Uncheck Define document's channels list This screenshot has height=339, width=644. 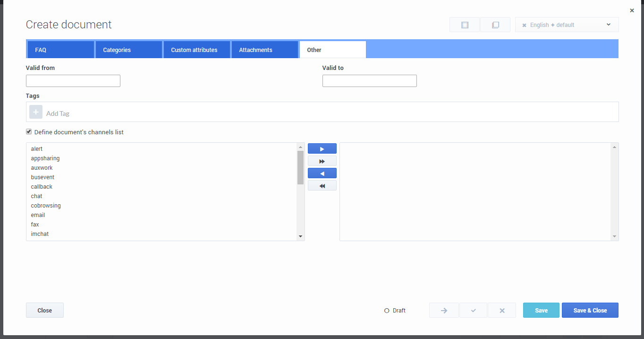pos(29,132)
